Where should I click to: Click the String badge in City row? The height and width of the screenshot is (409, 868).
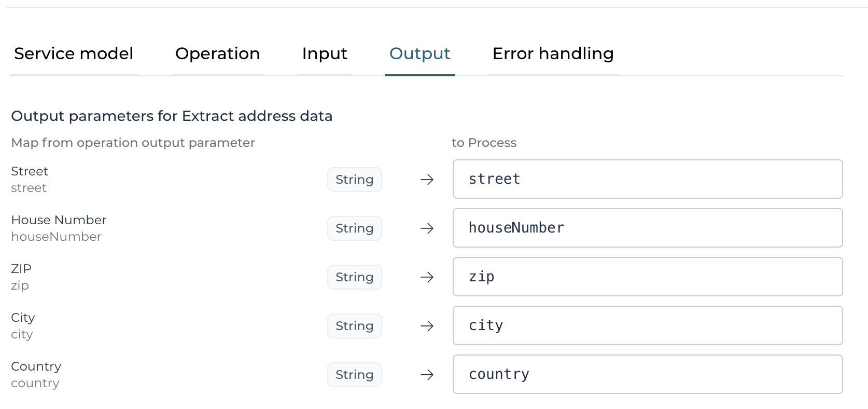point(355,326)
